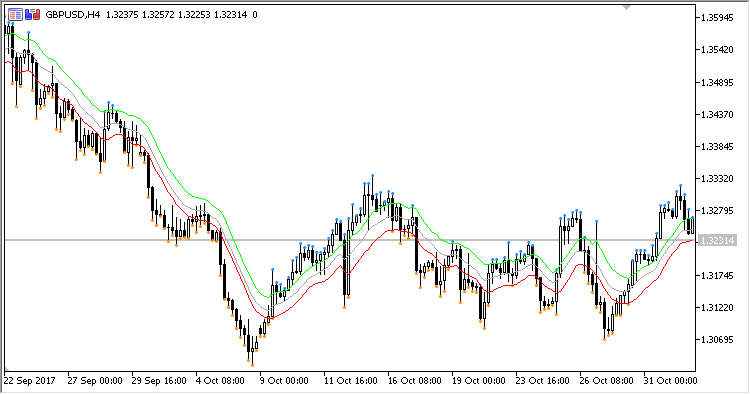Click price scale label 1.33320
Viewport: 750px width, 394px height.
[717, 179]
